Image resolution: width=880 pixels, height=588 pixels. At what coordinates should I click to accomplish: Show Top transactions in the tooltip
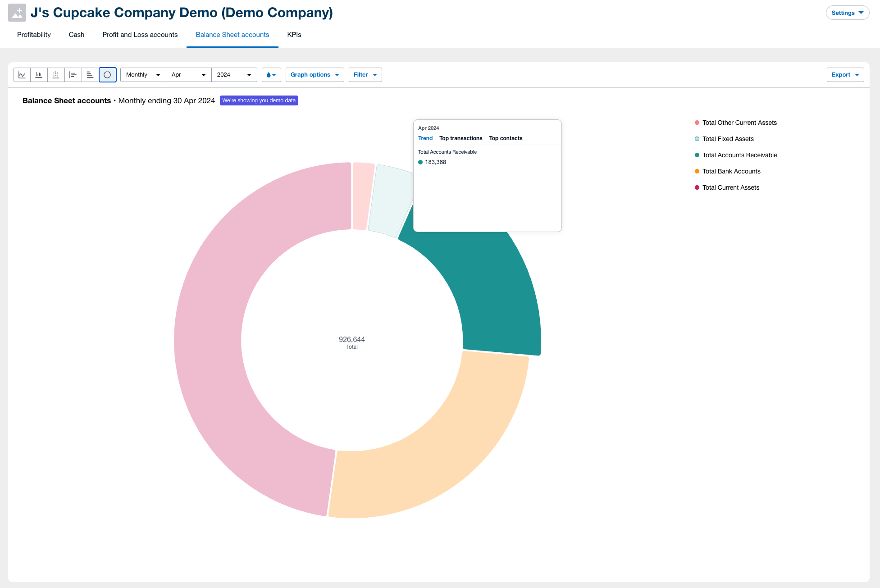click(461, 138)
